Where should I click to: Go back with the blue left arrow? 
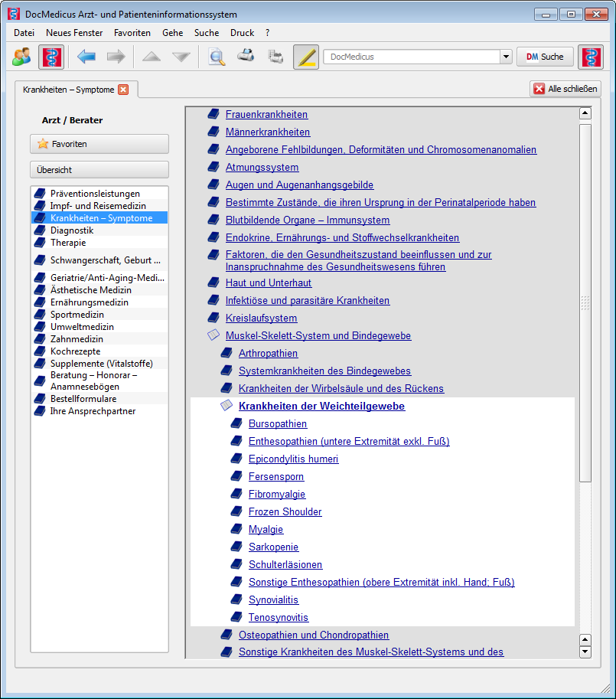coord(86,57)
